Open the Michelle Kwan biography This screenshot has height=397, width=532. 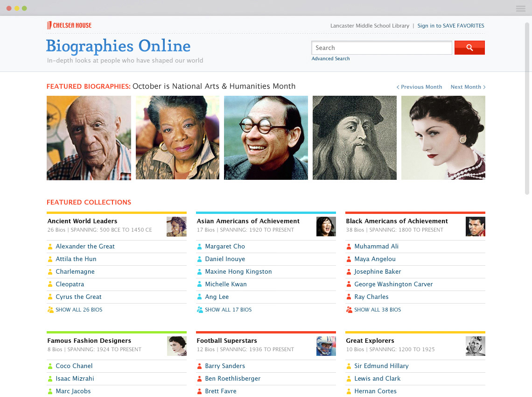[225, 284]
